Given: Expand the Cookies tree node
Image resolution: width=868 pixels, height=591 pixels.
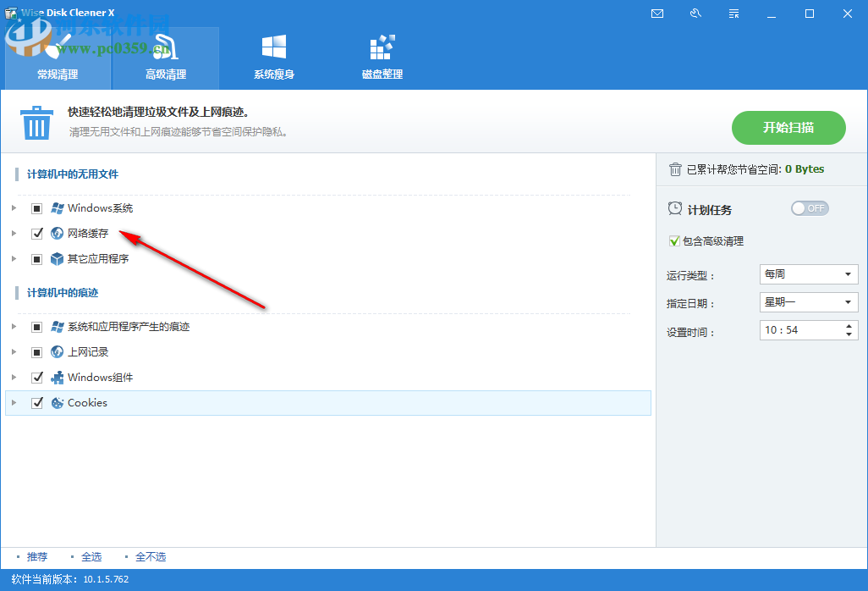Looking at the screenshot, I should coord(14,403).
